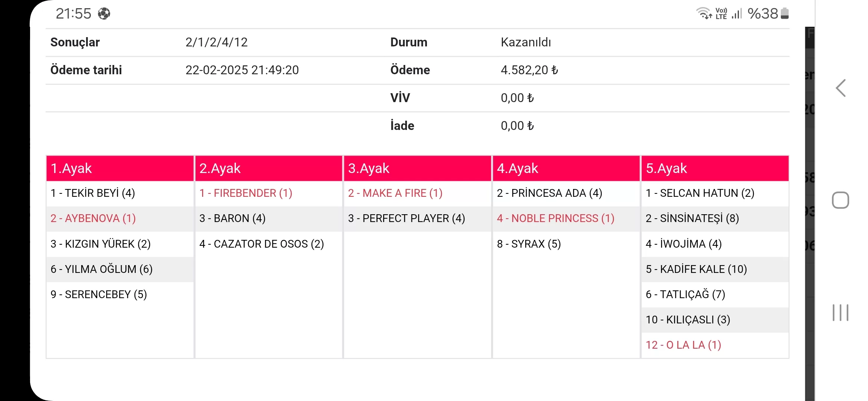Tap the clock showing 21:55

(73, 14)
